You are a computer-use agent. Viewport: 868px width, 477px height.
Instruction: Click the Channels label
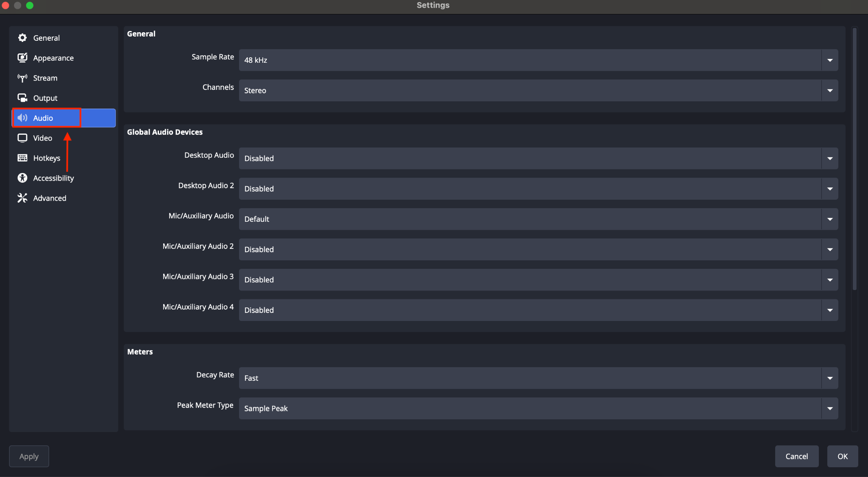point(218,87)
